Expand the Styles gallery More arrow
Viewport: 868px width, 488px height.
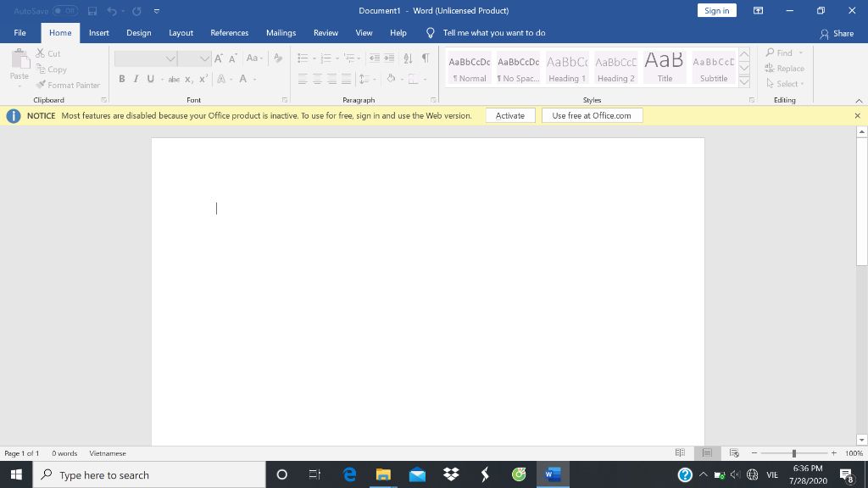[744, 81]
